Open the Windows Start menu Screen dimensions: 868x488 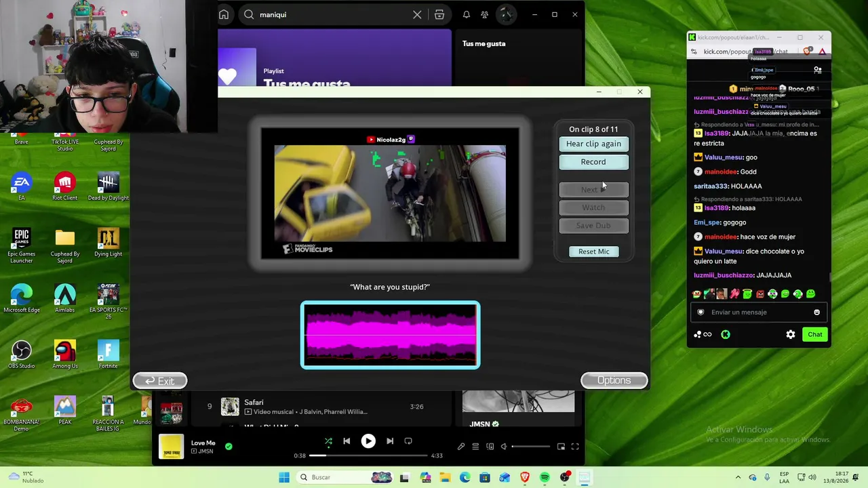(284, 478)
